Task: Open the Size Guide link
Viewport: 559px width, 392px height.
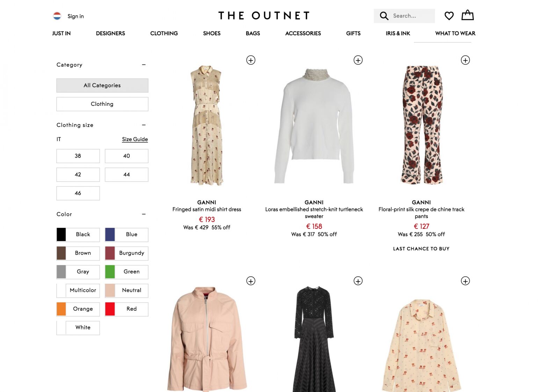Action: [135, 139]
